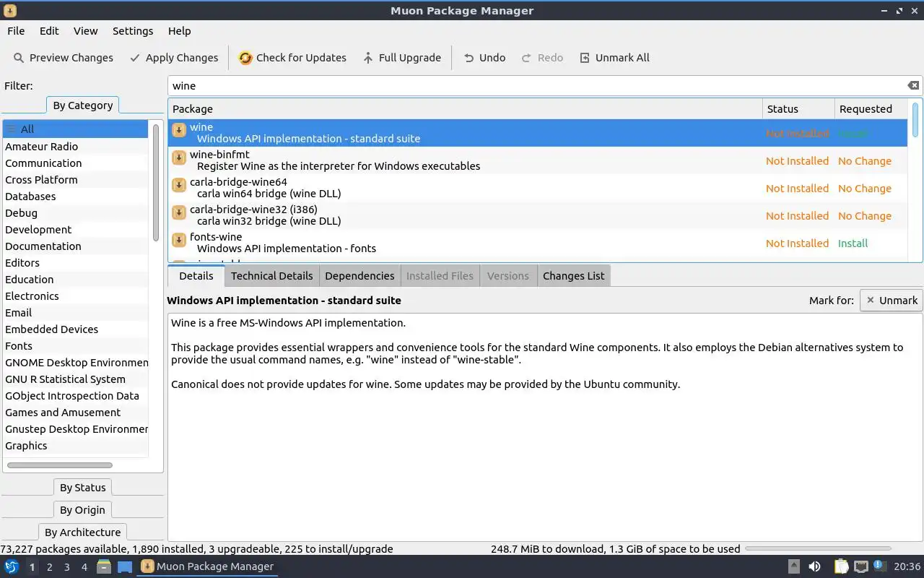Screen dimensions: 924x578
Task: Click the category list horizontal scrollbar
Action: [60, 465]
